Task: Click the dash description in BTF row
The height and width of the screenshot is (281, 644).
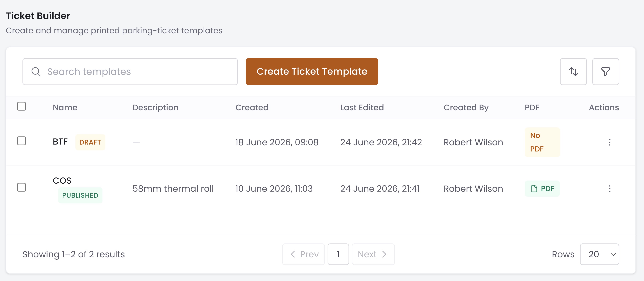Action: [x=136, y=142]
